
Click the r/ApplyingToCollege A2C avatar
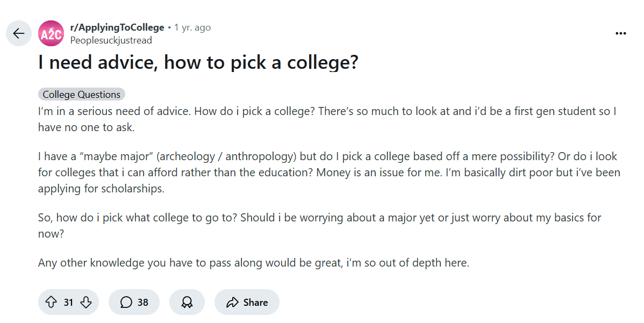click(x=51, y=33)
